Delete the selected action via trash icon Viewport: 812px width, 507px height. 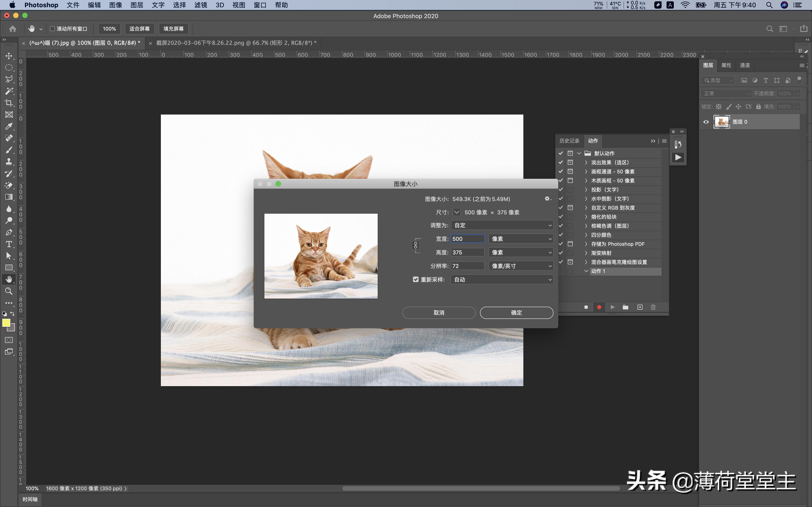pos(653,307)
